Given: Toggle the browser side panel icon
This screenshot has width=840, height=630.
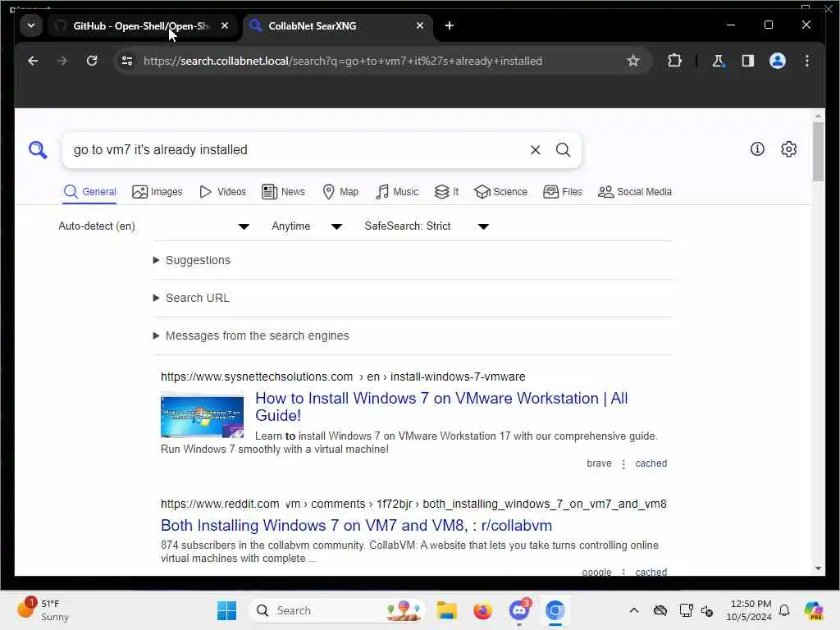Looking at the screenshot, I should (x=748, y=61).
